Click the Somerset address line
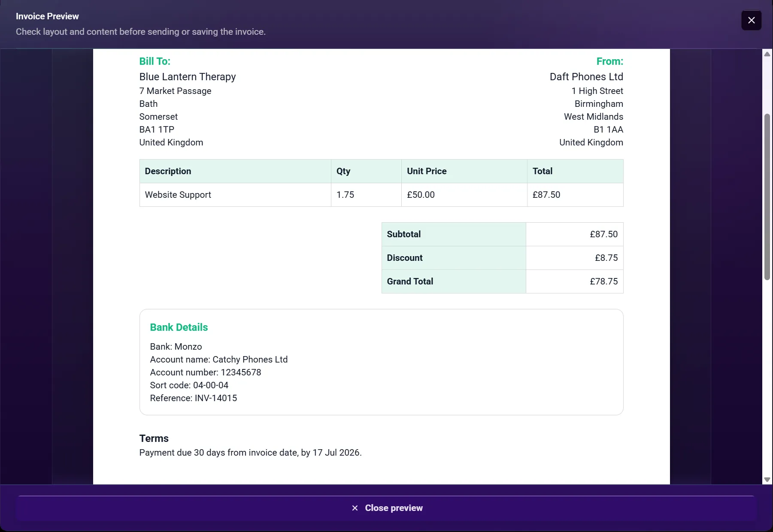The height and width of the screenshot is (532, 773). click(x=158, y=117)
